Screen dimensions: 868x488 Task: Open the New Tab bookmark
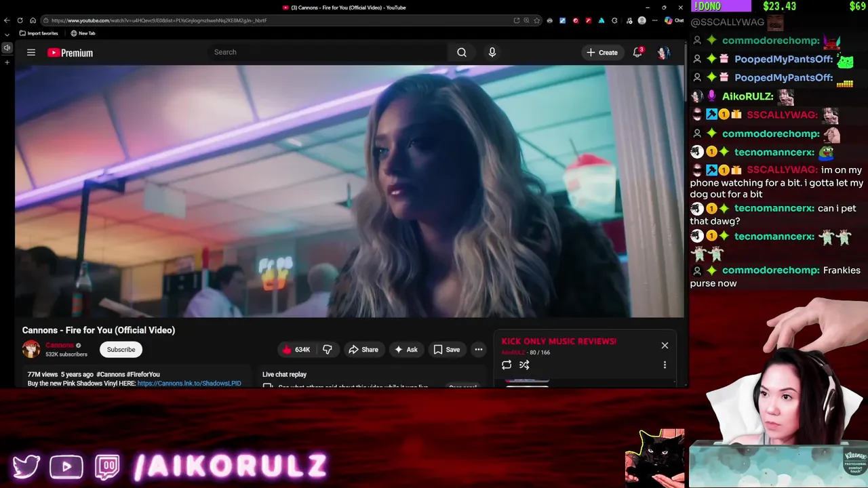[83, 33]
